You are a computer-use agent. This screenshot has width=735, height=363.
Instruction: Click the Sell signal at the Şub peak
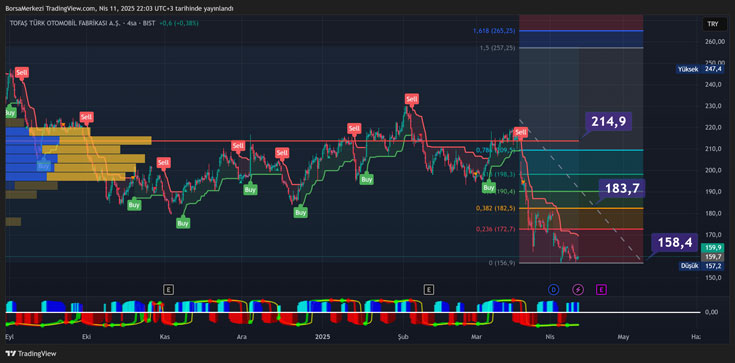tap(412, 99)
